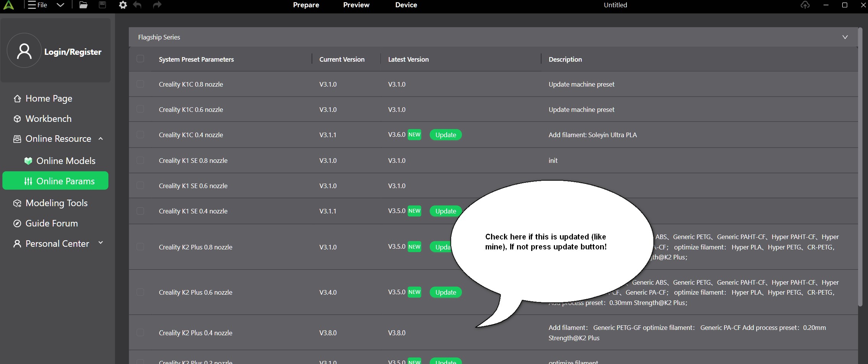The height and width of the screenshot is (364, 868).
Task: Check the Creality K1 SE 0.4 nozzle box
Action: [140, 211]
